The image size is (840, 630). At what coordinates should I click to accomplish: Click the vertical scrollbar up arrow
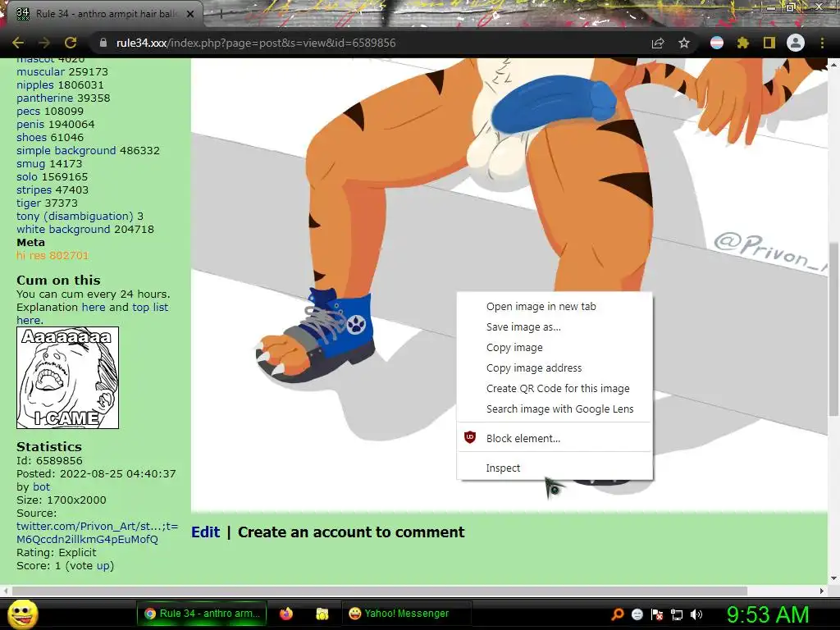[x=833, y=63]
